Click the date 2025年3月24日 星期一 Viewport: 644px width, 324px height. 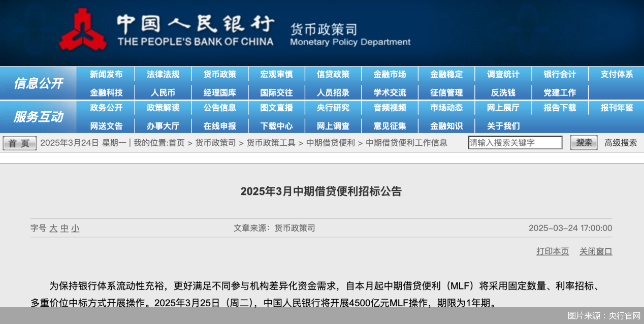click(83, 143)
